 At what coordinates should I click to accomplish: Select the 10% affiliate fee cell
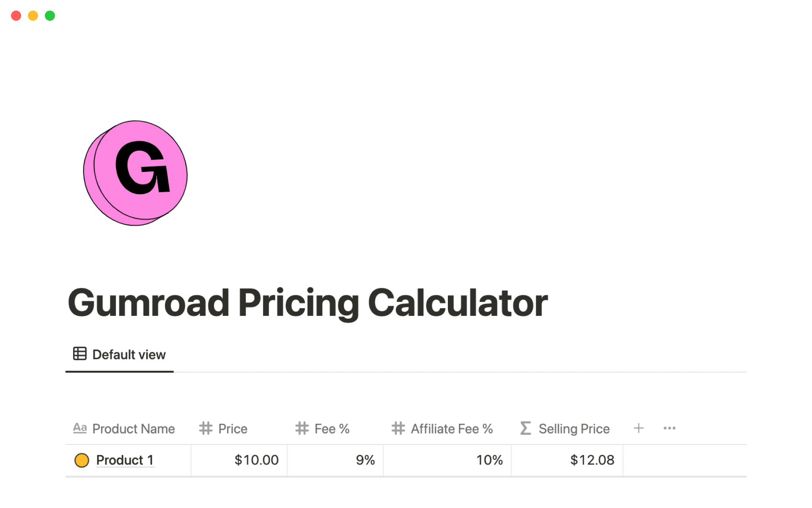click(489, 460)
